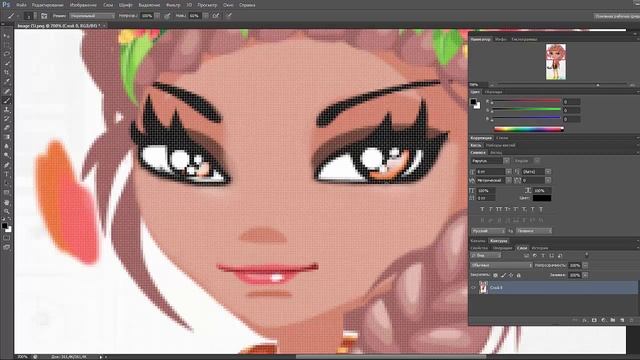This screenshot has width=640, height=360.
Task: Open the Изображение menu
Action: tap(83, 5)
